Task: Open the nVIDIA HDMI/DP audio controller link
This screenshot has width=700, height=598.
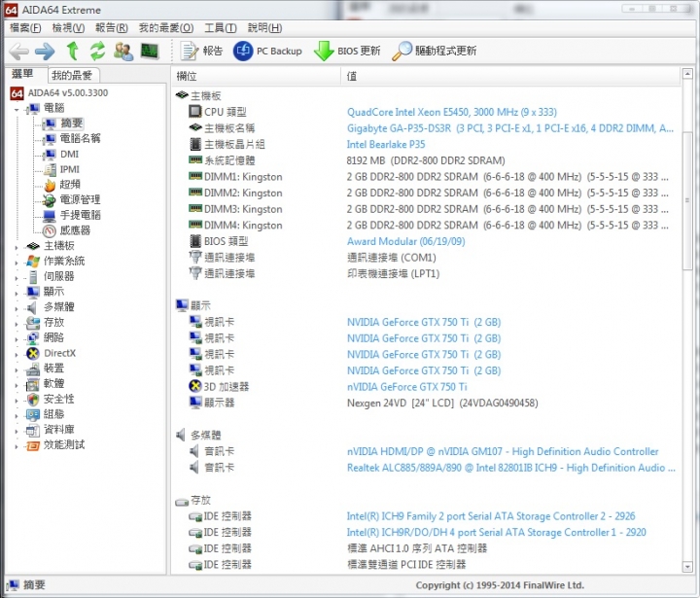Action: click(503, 451)
